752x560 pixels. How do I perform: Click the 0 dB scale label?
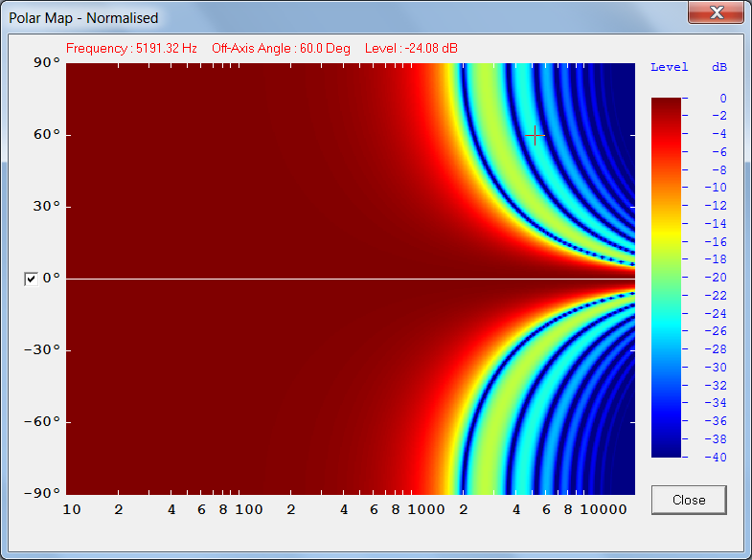tap(723, 99)
